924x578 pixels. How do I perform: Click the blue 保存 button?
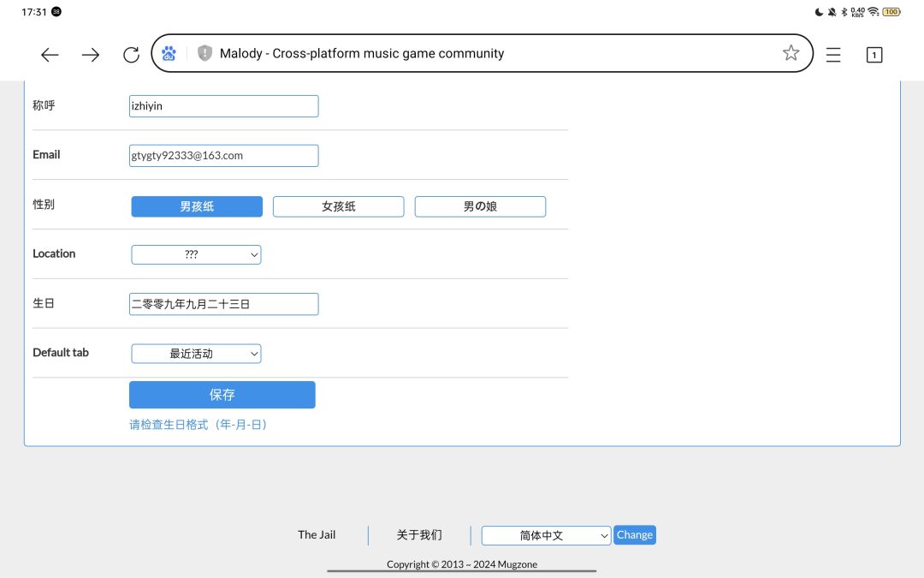click(x=222, y=395)
